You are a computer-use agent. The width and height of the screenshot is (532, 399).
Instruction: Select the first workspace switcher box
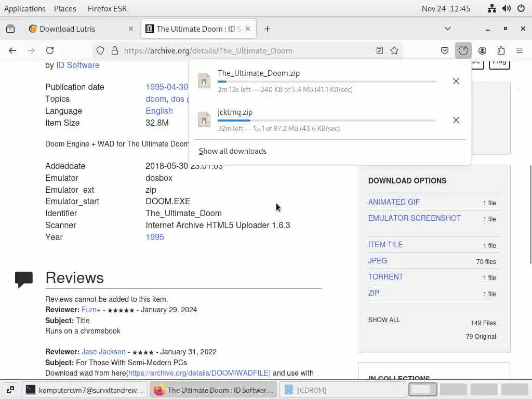click(422, 390)
